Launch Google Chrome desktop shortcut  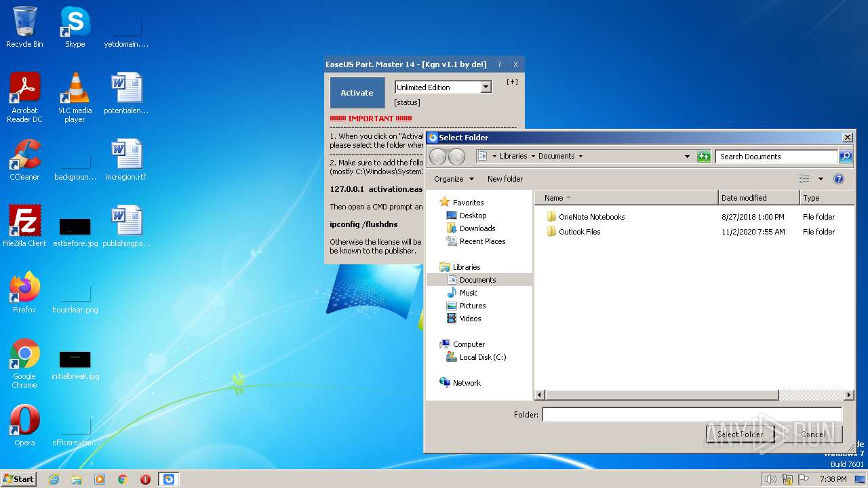[x=24, y=363]
